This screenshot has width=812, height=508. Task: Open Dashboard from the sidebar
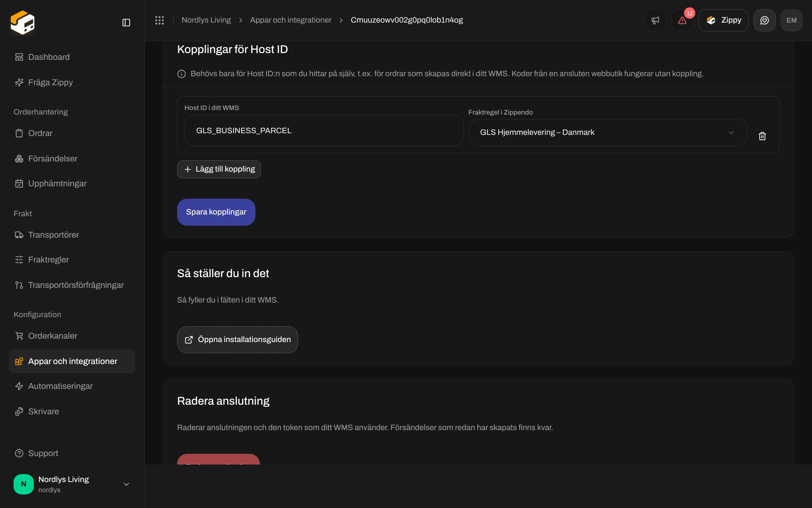[72, 57]
